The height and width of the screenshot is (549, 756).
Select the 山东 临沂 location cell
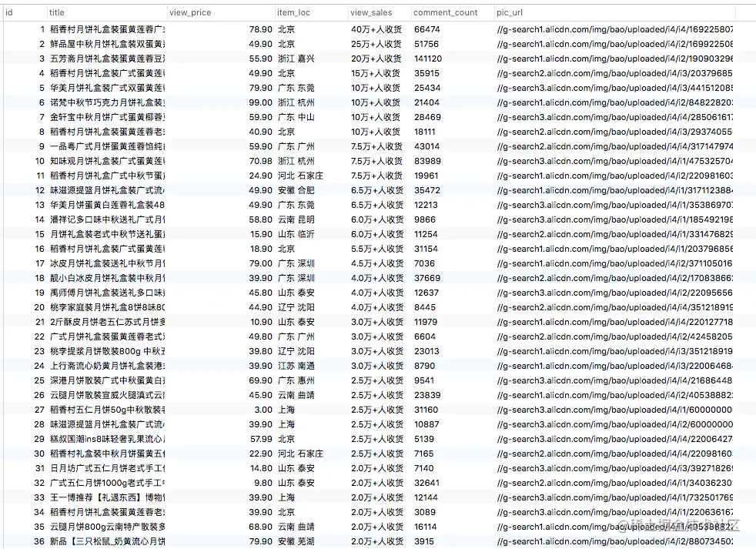[x=296, y=234]
